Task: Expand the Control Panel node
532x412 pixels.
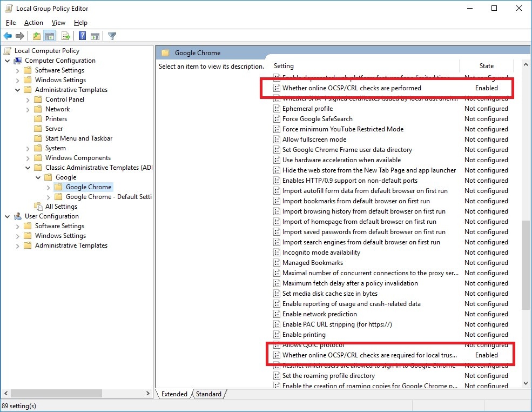Action: [28, 100]
